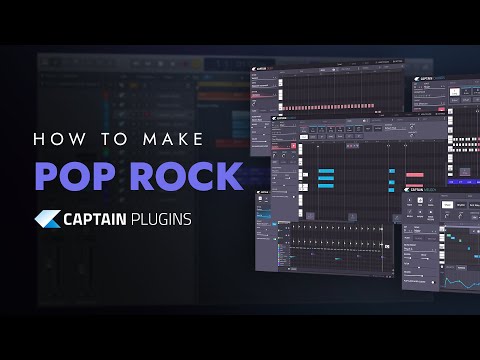Click the highlighted icon in Captain Melody top icon row

click(420, 200)
